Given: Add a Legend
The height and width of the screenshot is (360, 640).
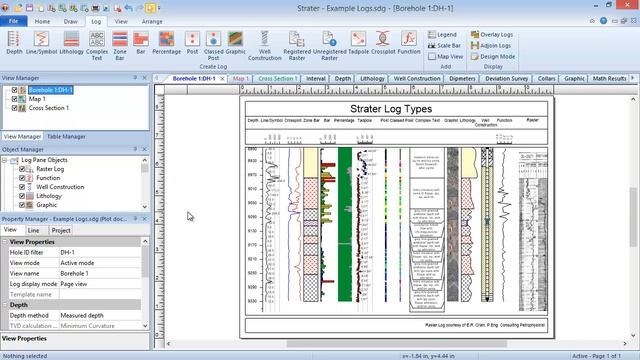Looking at the screenshot, I should [442, 35].
